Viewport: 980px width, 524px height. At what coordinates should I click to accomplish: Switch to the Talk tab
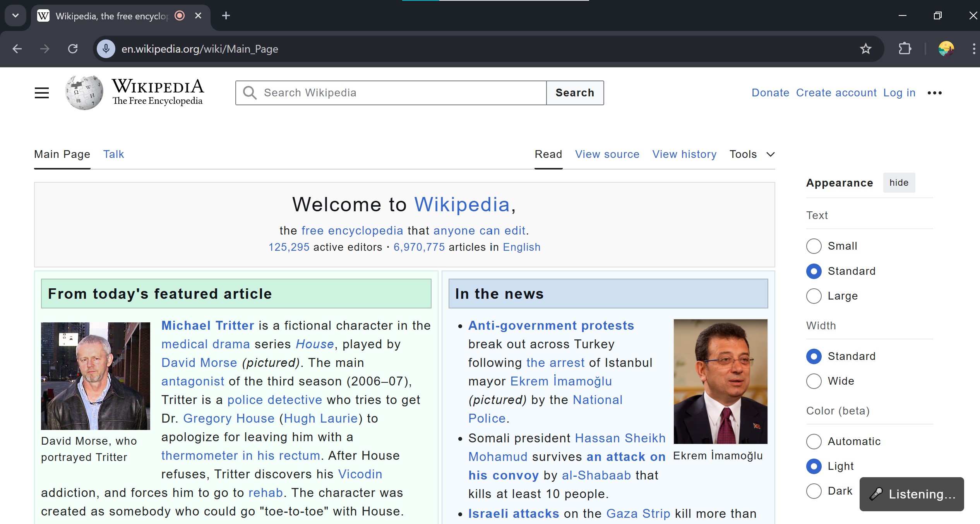[113, 154]
